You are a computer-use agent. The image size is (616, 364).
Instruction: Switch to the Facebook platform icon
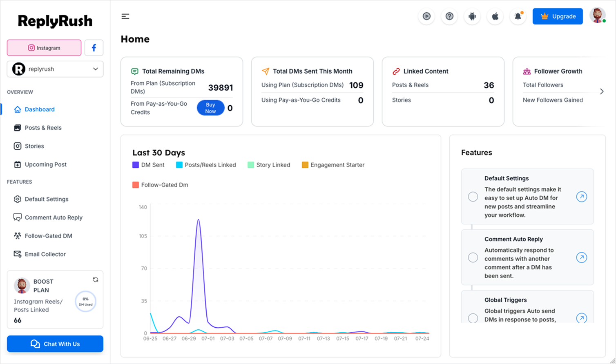pyautogui.click(x=94, y=48)
